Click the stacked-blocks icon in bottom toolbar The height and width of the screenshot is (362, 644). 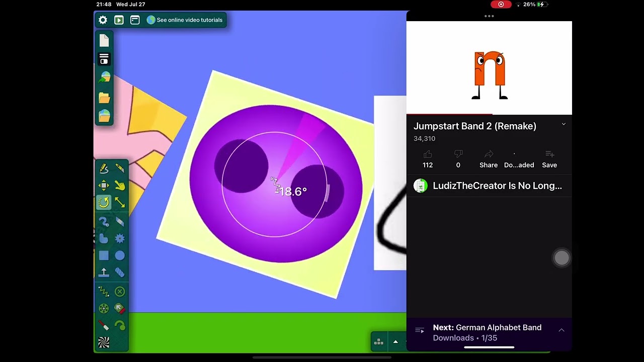[379, 342]
